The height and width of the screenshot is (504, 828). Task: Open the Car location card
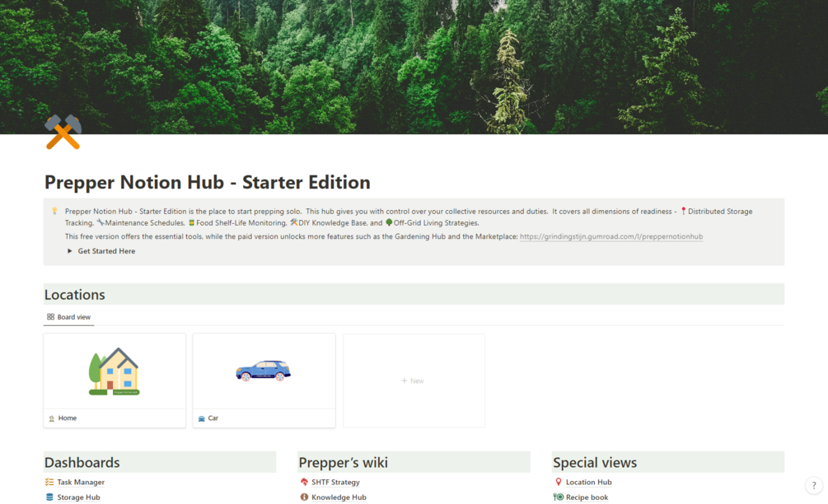click(213, 418)
